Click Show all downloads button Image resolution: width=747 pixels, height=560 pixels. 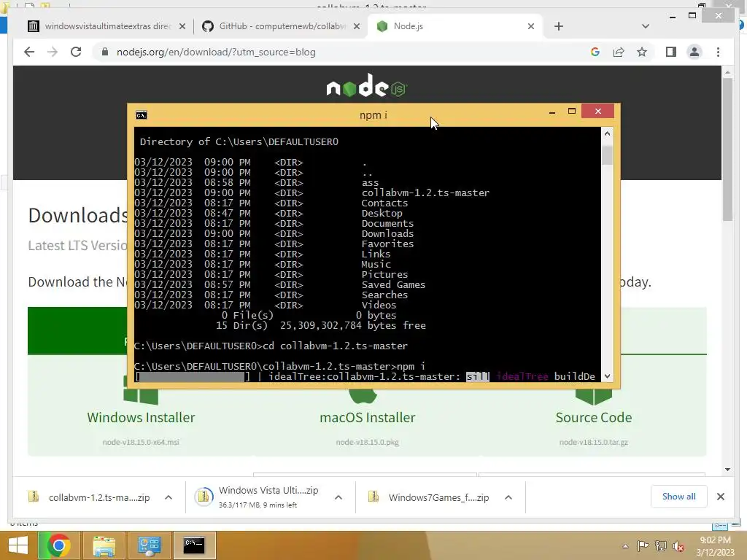[678, 497]
